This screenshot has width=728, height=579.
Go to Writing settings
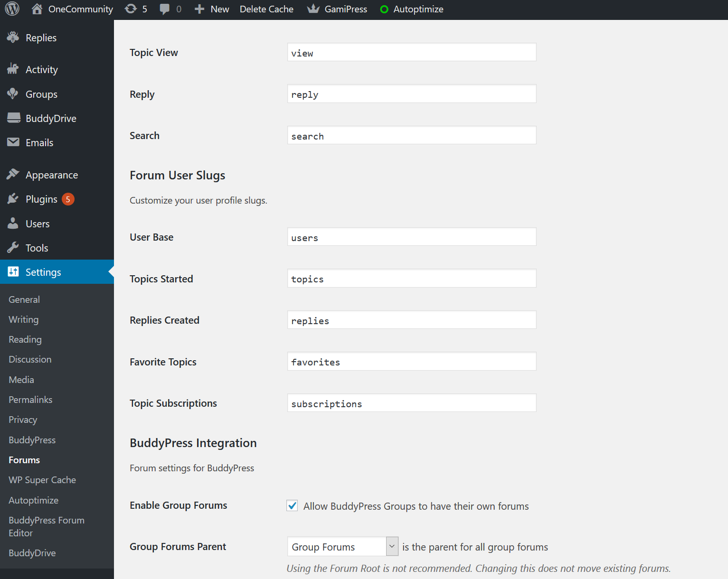click(x=24, y=319)
